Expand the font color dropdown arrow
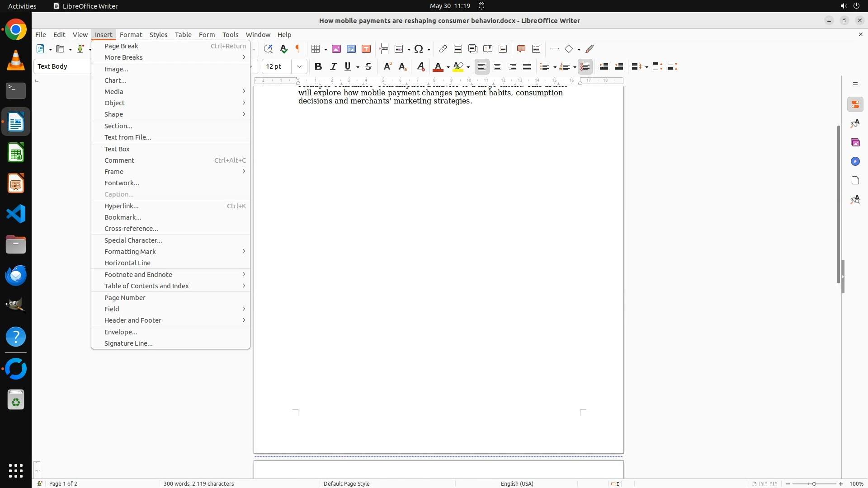The width and height of the screenshot is (868, 488). (448, 67)
